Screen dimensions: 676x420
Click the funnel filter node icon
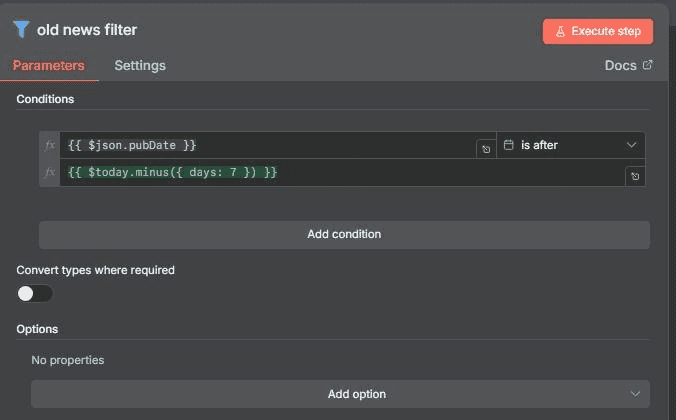[x=21, y=30]
